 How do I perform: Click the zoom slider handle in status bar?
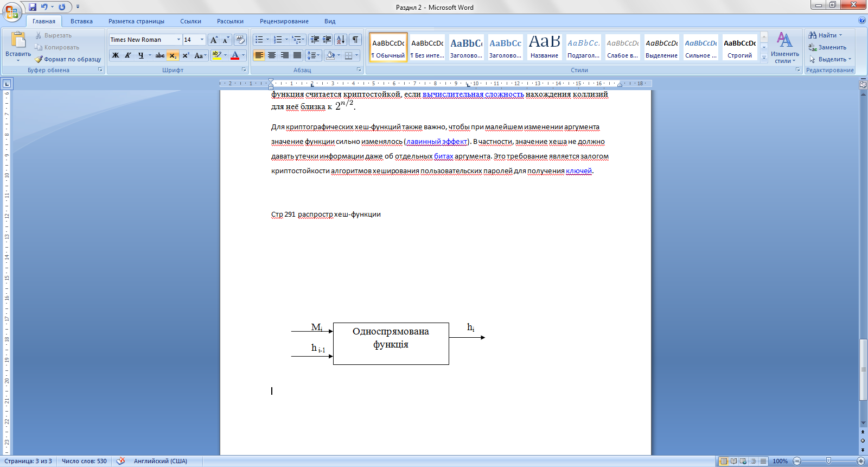coord(828,461)
